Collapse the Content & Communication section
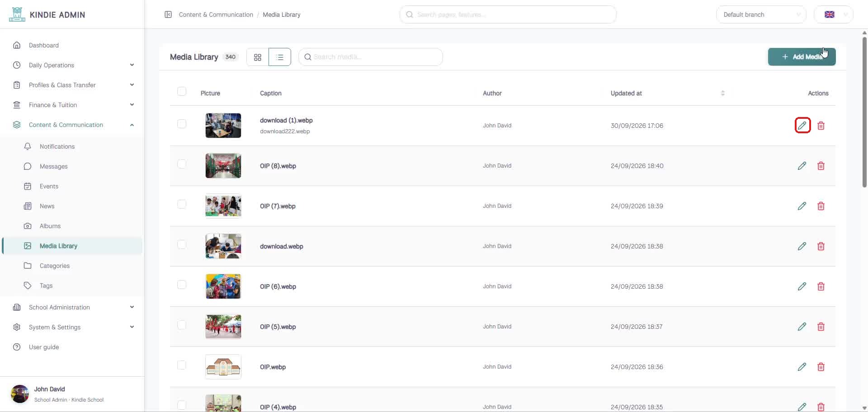Image resolution: width=868 pixels, height=412 pixels. (x=72, y=125)
